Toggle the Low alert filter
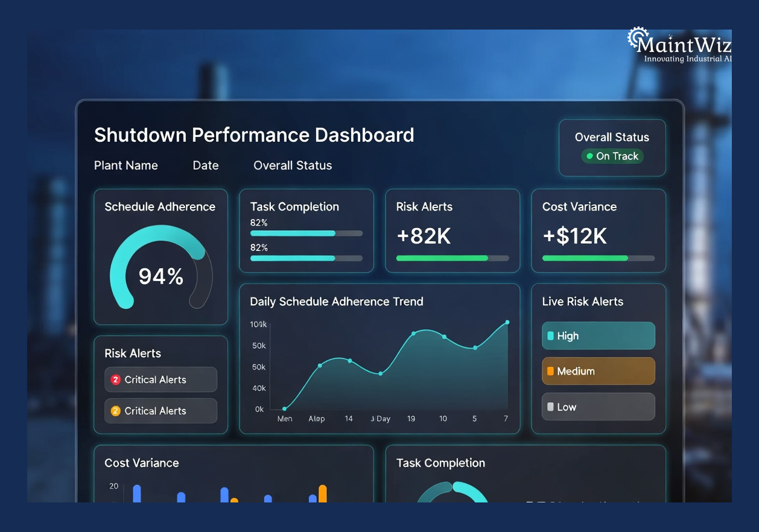The image size is (759, 532). click(x=598, y=407)
